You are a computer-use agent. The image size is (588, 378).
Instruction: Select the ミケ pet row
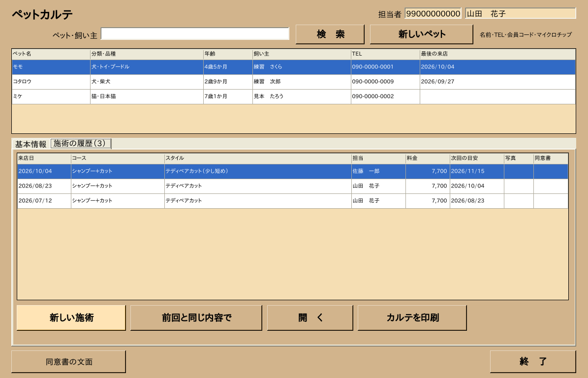pyautogui.click(x=294, y=96)
